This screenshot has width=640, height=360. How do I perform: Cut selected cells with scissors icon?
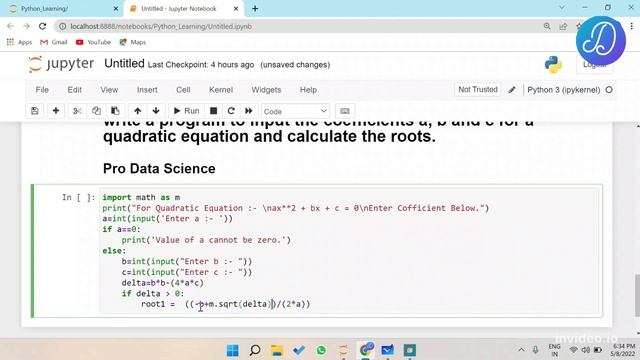point(77,111)
